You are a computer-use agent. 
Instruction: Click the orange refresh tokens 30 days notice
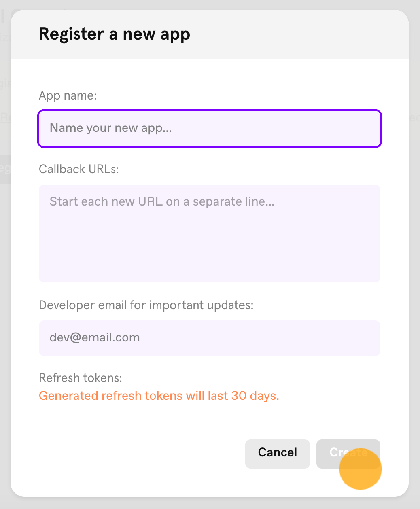[159, 395]
